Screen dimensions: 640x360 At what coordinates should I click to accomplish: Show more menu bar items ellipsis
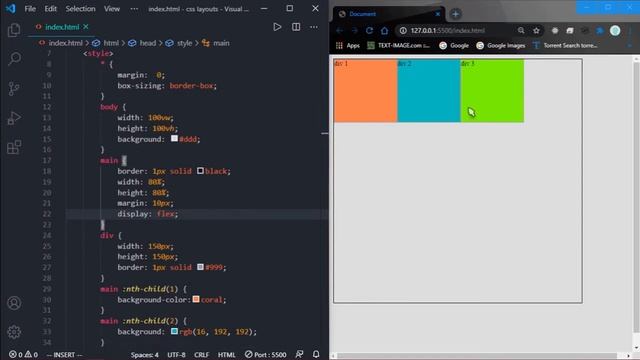pos(134,9)
